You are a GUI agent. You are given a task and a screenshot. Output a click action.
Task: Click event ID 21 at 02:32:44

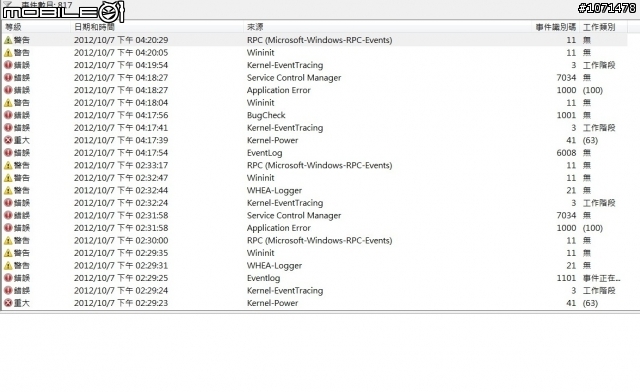[x=571, y=190]
